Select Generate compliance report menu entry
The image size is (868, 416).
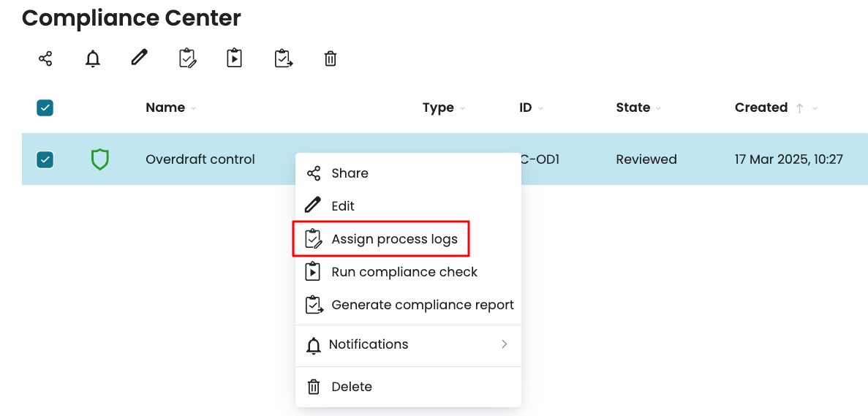pyautogui.click(x=422, y=305)
